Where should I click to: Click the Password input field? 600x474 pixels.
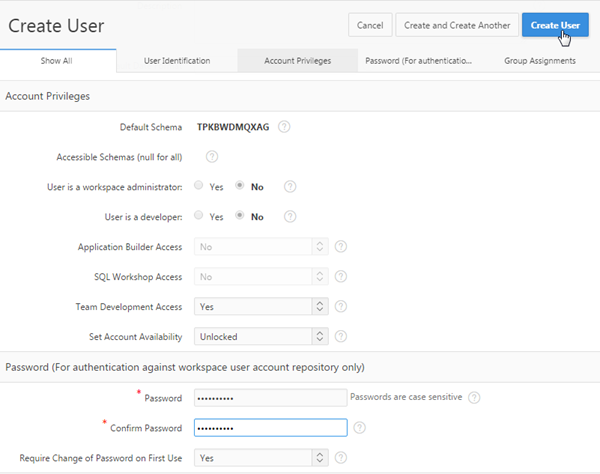coord(271,397)
